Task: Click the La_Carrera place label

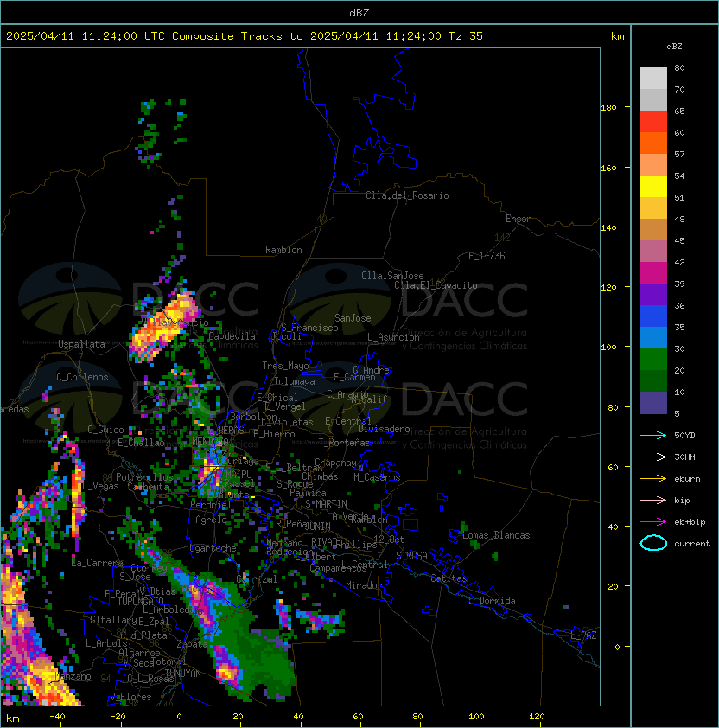Action: click(x=97, y=563)
